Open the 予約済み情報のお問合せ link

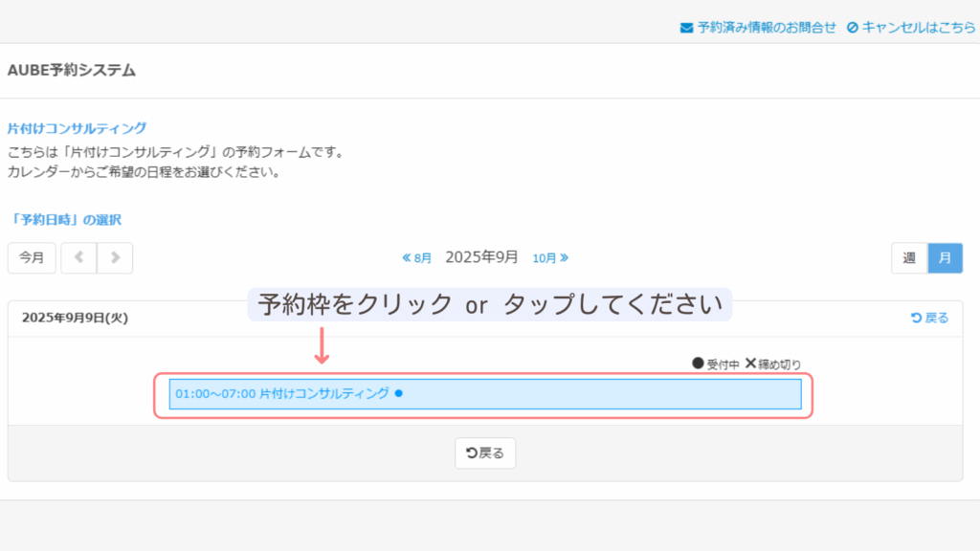point(758,28)
